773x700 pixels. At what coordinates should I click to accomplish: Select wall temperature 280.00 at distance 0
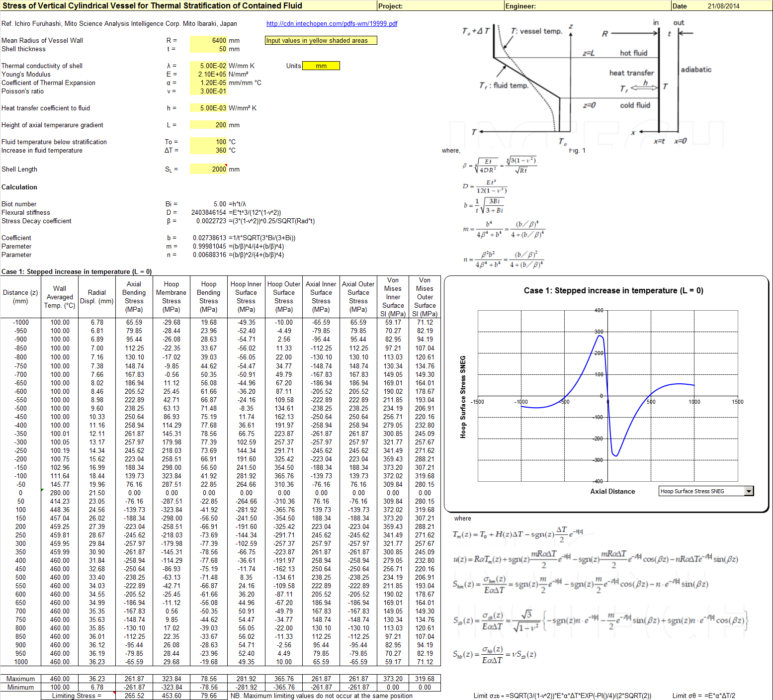click(60, 493)
